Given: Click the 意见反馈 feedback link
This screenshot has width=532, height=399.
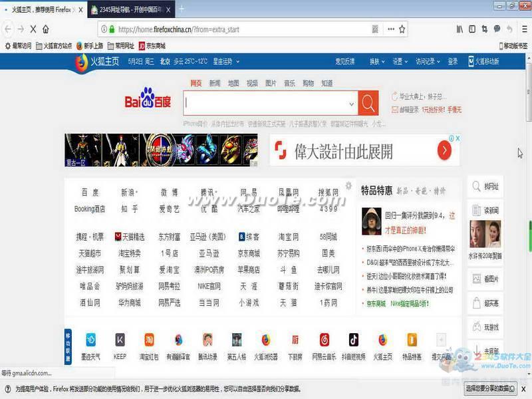Looking at the screenshot, I should (345, 61).
